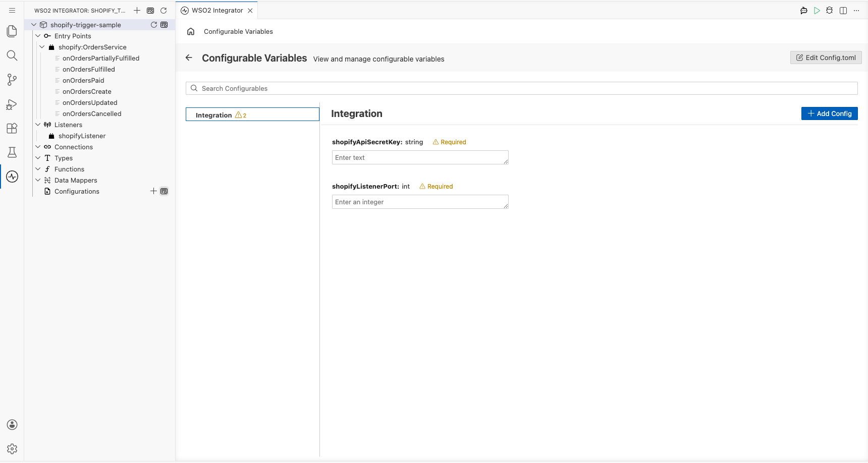Image resolution: width=868 pixels, height=463 pixels.
Task: Open the Source Control view
Action: point(12,80)
